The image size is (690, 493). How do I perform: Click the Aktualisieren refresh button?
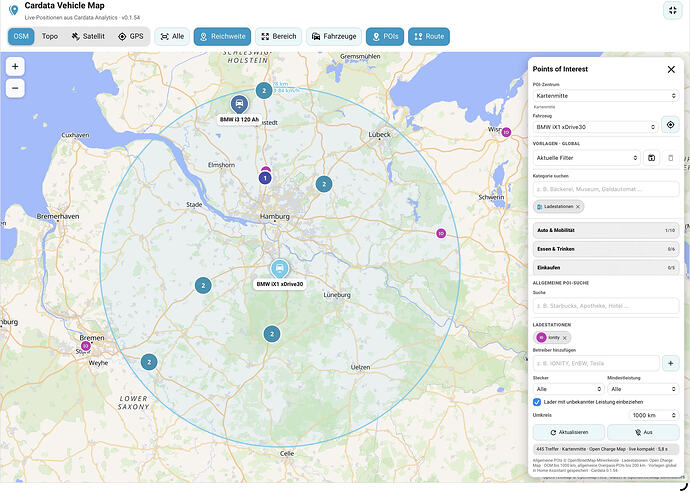pyautogui.click(x=569, y=432)
